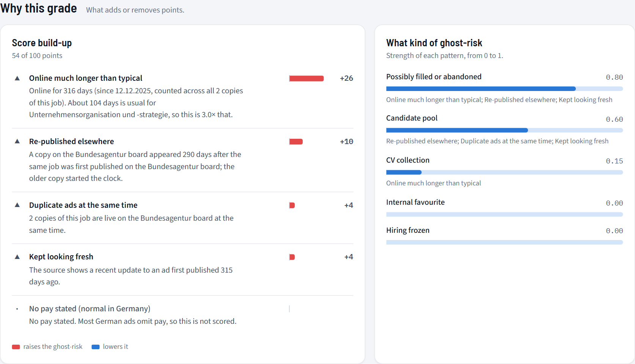
Task: Click 'Strength of each pattern' subtitle
Action: [445, 56]
